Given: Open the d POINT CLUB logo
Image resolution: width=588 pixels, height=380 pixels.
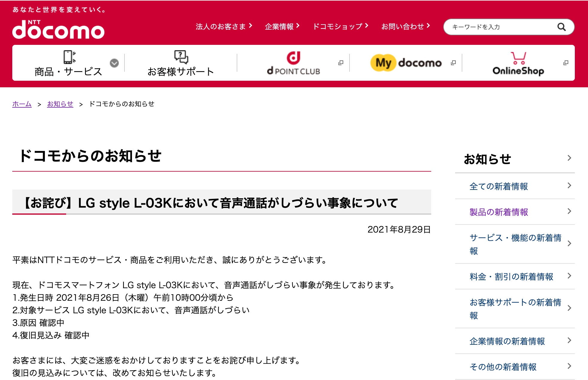Looking at the screenshot, I should tap(293, 63).
